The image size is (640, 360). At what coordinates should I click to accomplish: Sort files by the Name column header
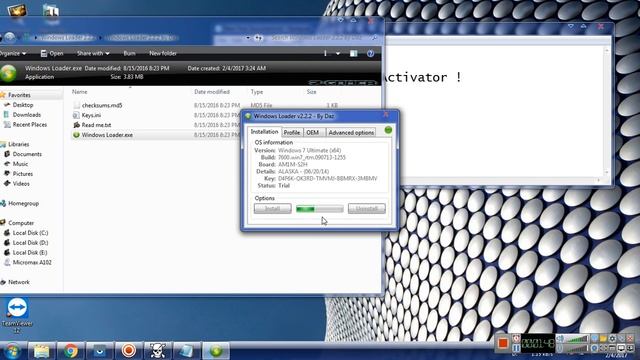(x=80, y=92)
